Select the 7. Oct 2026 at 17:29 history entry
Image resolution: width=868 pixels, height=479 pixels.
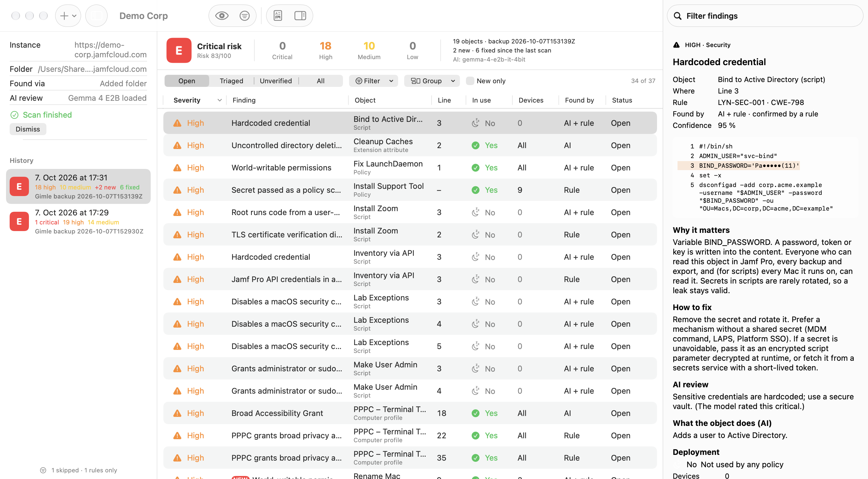(x=78, y=222)
